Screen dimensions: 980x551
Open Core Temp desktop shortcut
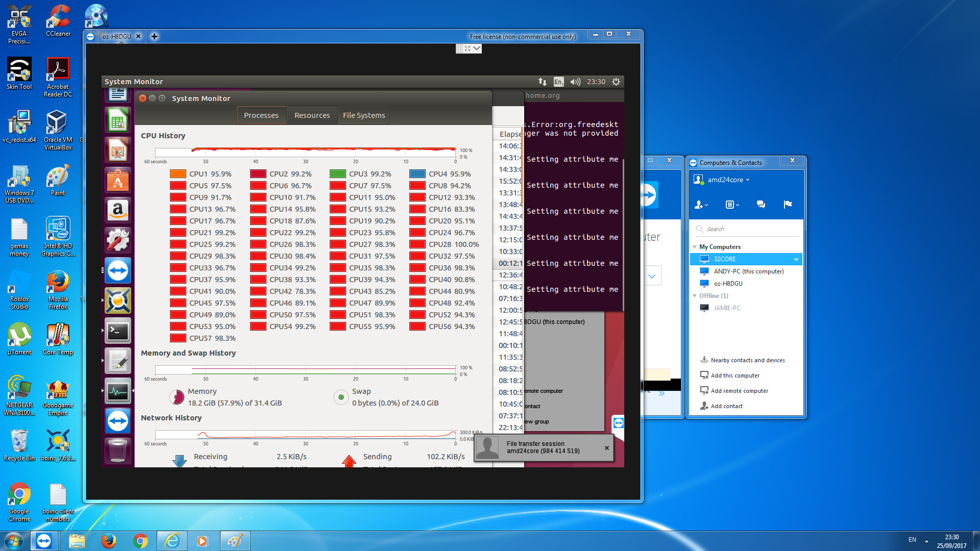[58, 339]
